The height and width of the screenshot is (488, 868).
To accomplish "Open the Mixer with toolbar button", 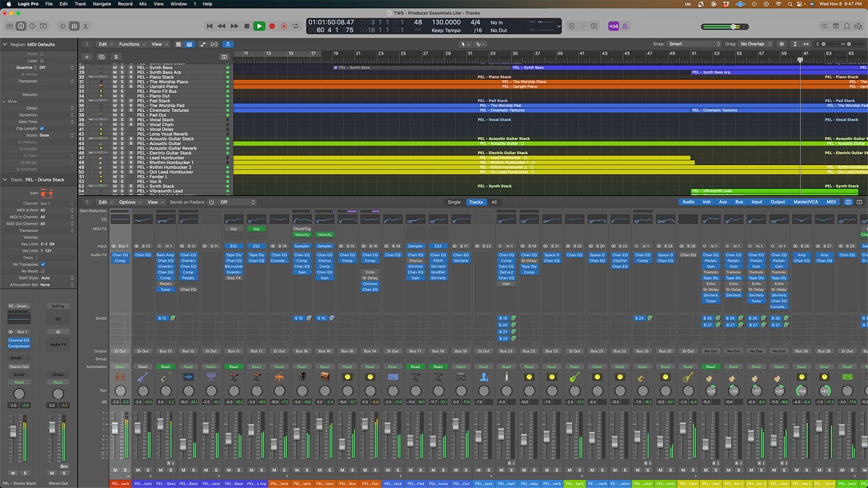I will click(74, 26).
